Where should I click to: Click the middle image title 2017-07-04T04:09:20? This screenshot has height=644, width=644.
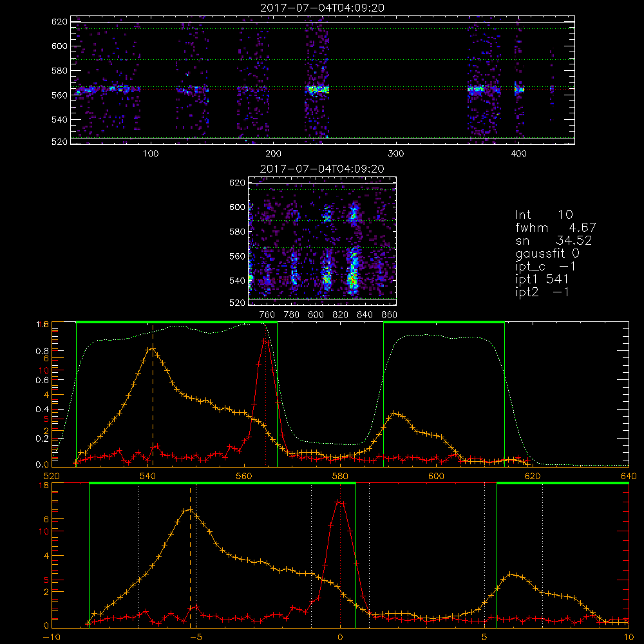click(322, 169)
